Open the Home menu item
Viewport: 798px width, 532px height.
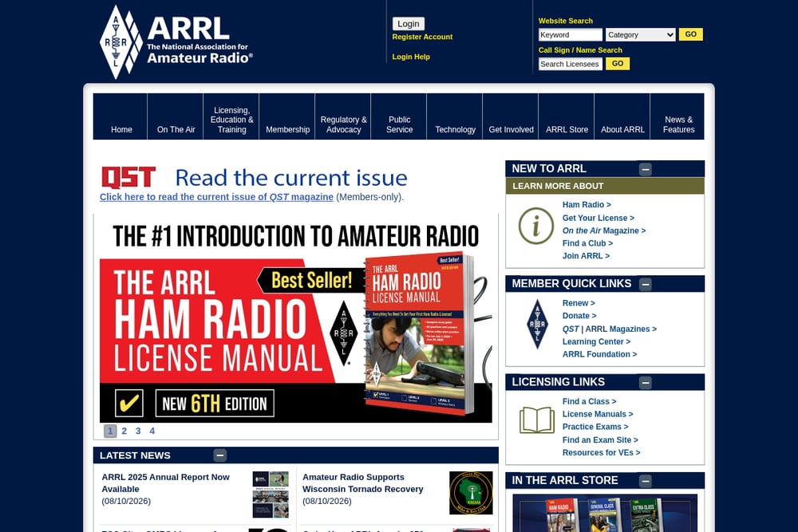(x=121, y=116)
